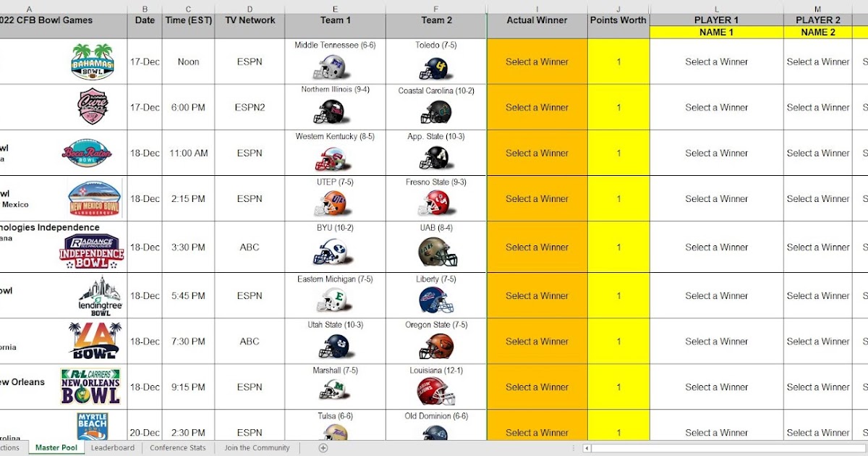Open the Conference Stats tab

click(x=177, y=447)
